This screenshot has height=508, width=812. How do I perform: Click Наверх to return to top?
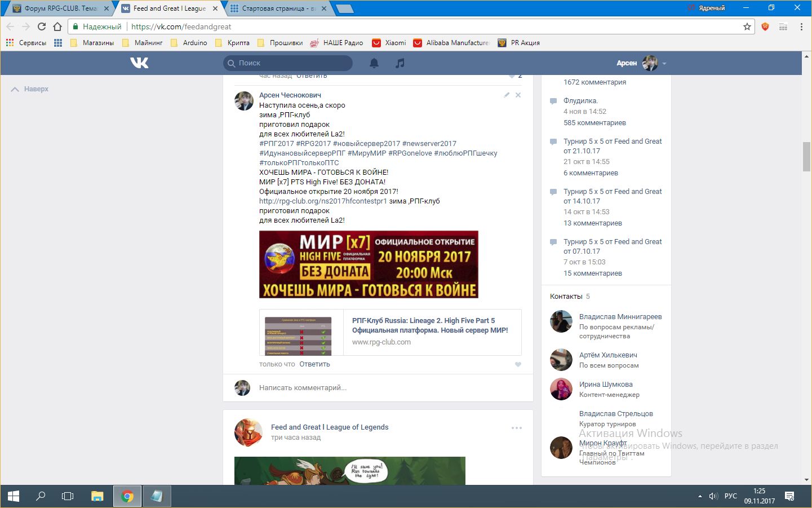point(30,89)
